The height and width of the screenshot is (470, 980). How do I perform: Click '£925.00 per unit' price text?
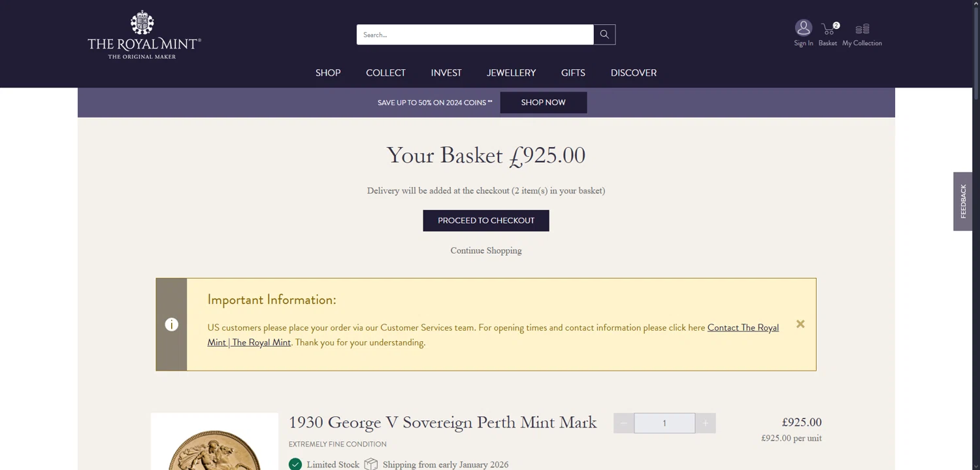791,438
